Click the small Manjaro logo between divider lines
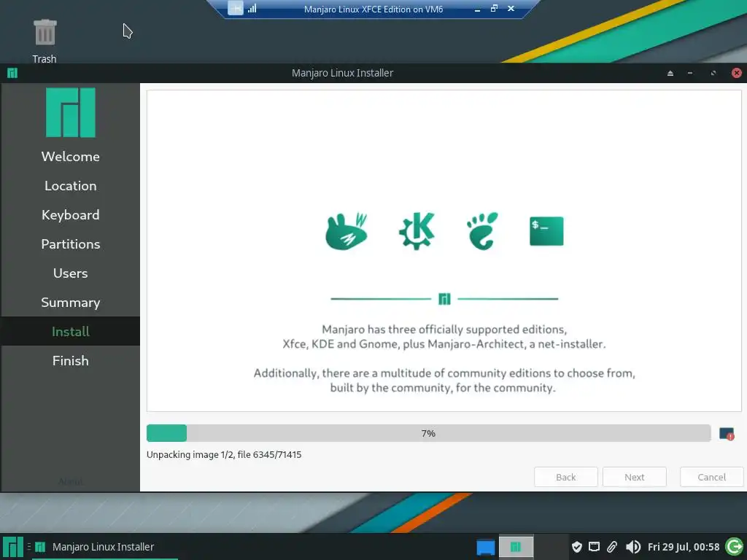This screenshot has width=747, height=560. point(444,299)
